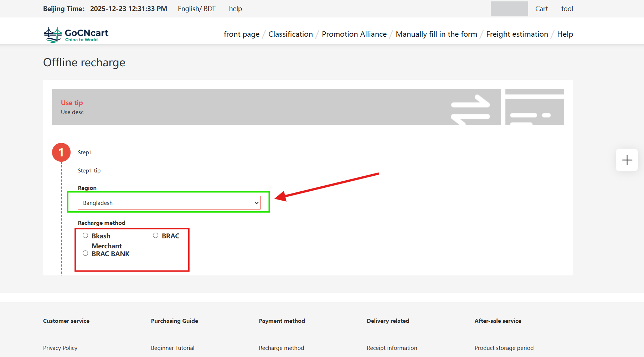Screen dimensions: 644x357
Task: Open Freight estimation page
Action: click(x=517, y=34)
